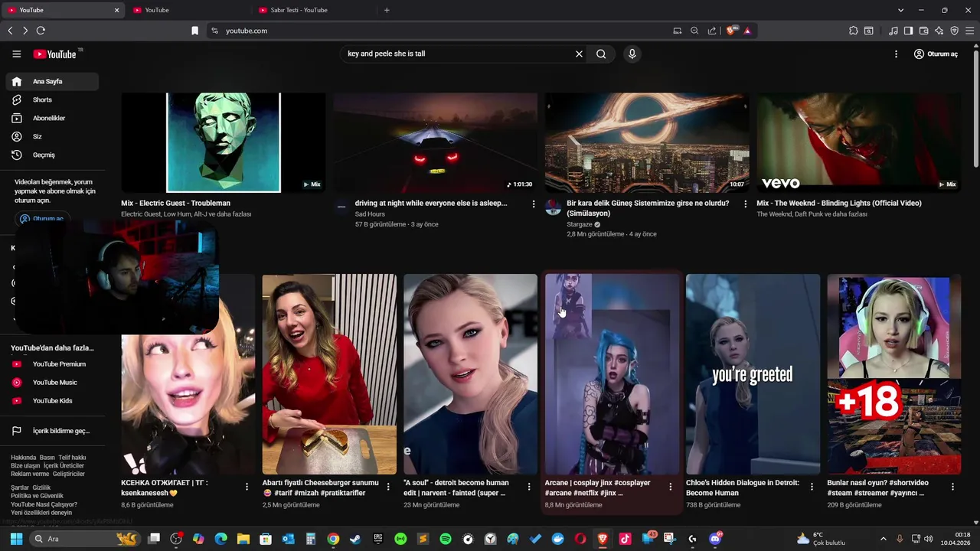Open YouTube settings three-dot menu

[896, 54]
